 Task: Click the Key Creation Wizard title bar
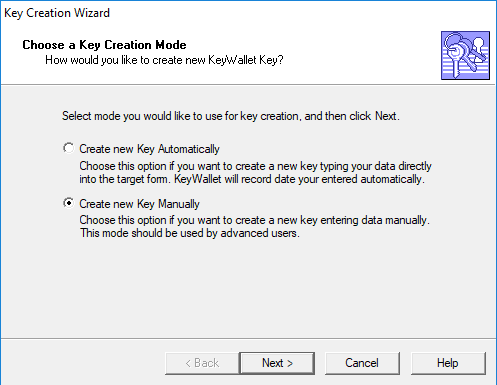(248, 13)
